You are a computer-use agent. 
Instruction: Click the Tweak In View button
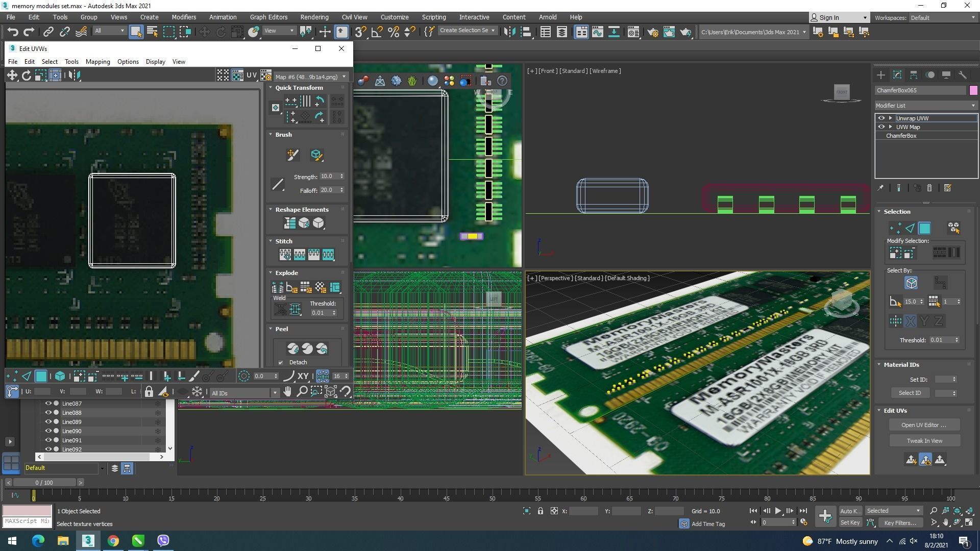pos(924,441)
